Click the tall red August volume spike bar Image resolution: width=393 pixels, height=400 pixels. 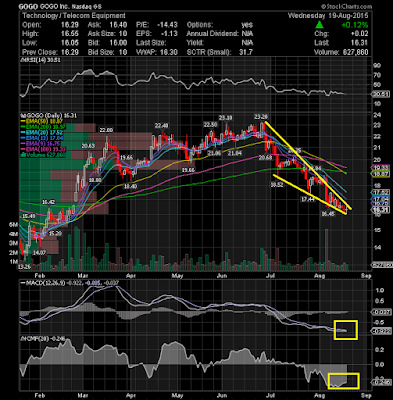tap(326, 249)
